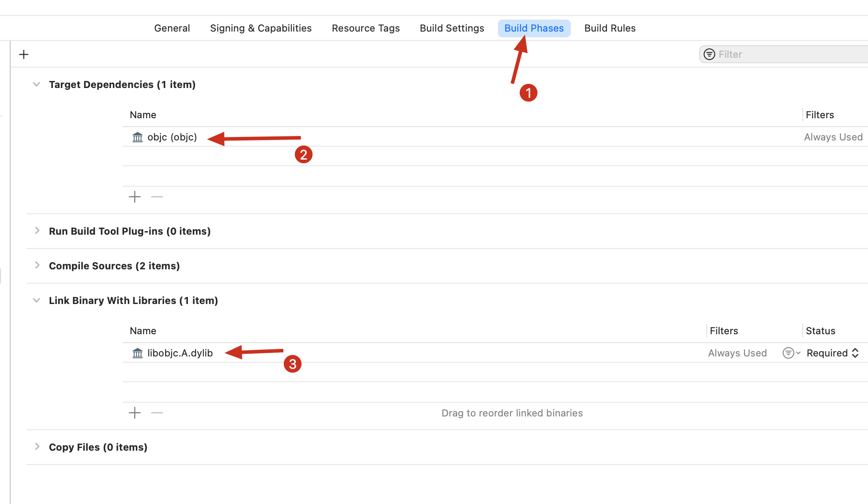Change Required status for libobjc.A.dylib
The height and width of the screenshot is (504, 868).
tap(832, 353)
